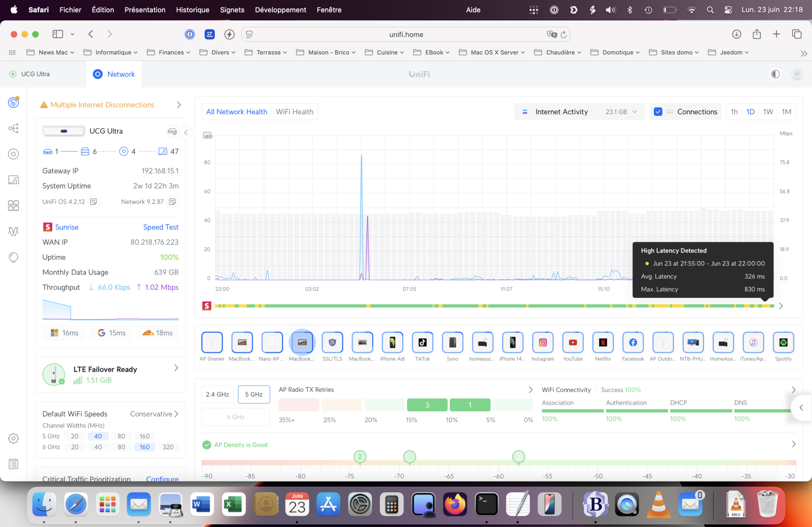Select the 2.4 GHz band button

click(x=217, y=395)
